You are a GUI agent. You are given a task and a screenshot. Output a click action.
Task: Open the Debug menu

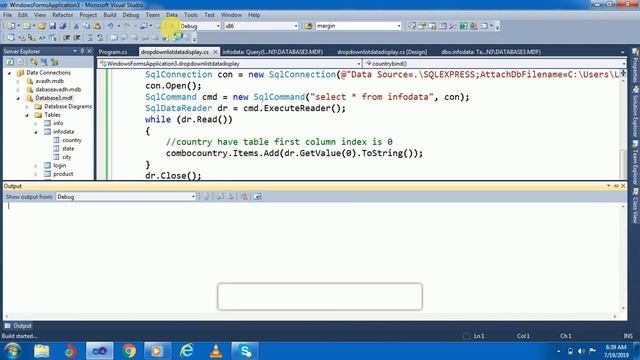coord(131,15)
